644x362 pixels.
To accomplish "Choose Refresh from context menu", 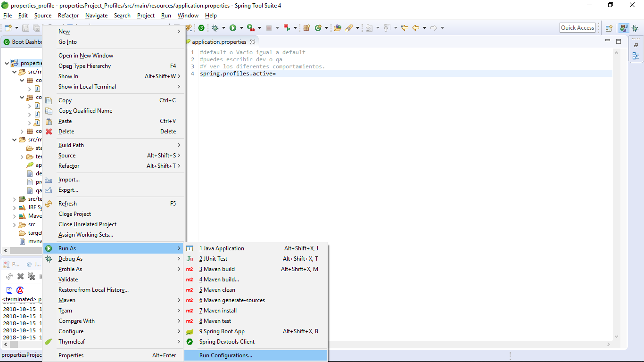I will (113, 204).
